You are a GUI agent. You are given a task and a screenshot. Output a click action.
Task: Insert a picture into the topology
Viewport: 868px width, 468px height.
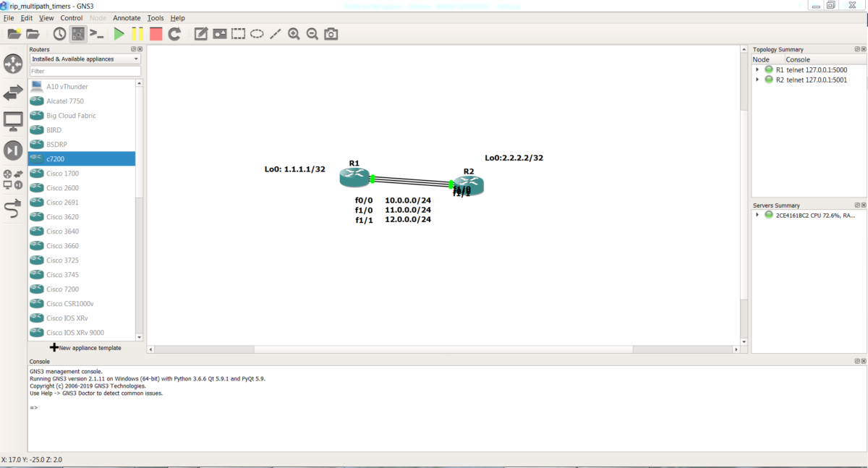(x=220, y=34)
